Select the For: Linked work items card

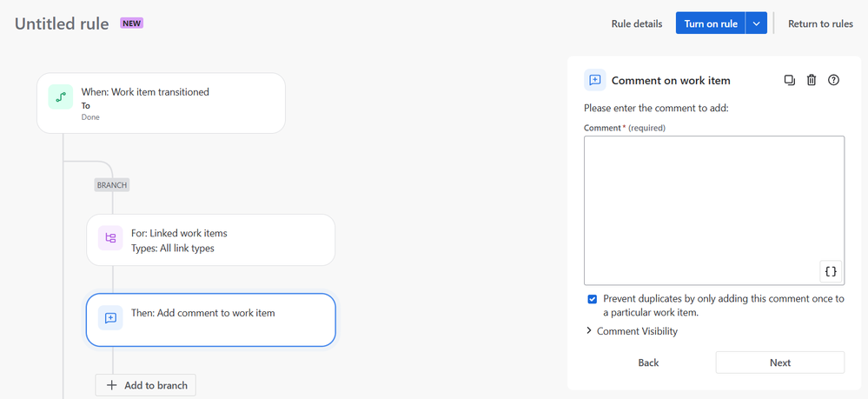coord(210,240)
